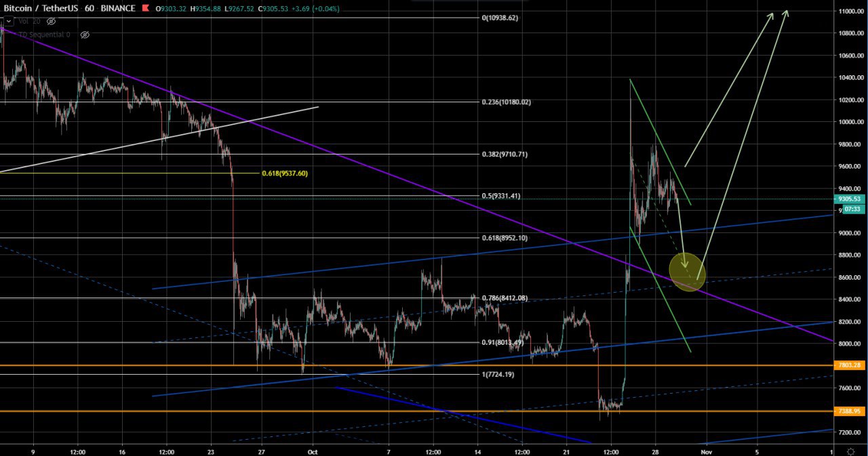Select the Fib label 0.618(8952.10)

click(x=505, y=239)
